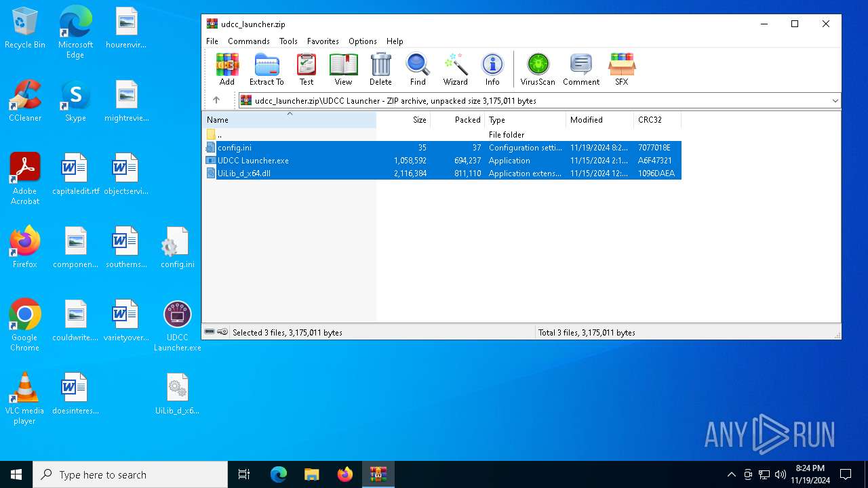Click the Delete trash can icon
Screen dimensions: 868x488
(380, 69)
